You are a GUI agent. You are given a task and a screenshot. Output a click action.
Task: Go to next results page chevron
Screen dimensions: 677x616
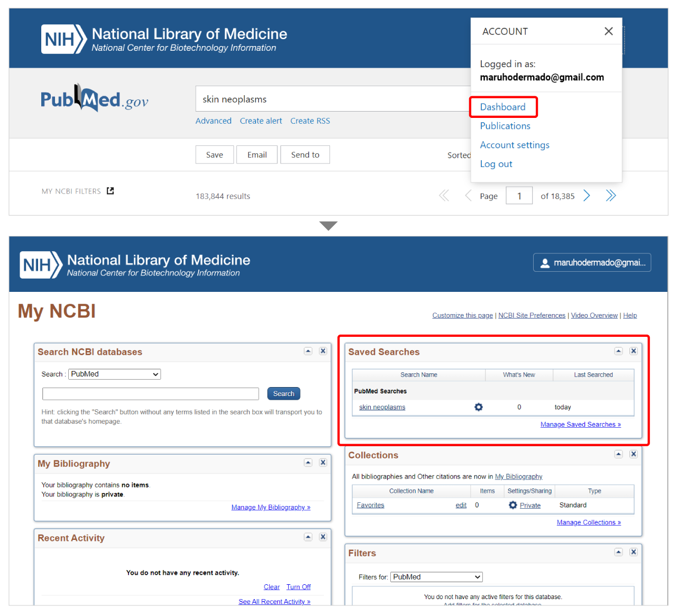tap(587, 196)
